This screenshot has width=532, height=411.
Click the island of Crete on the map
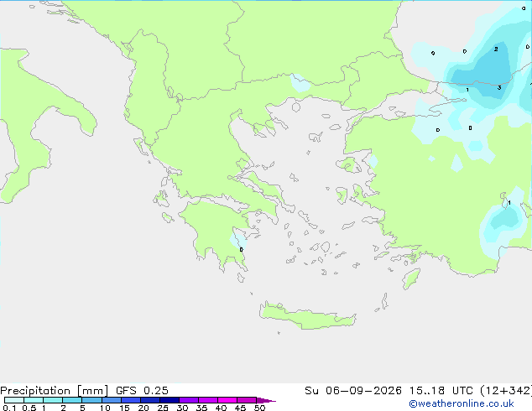(x=307, y=316)
